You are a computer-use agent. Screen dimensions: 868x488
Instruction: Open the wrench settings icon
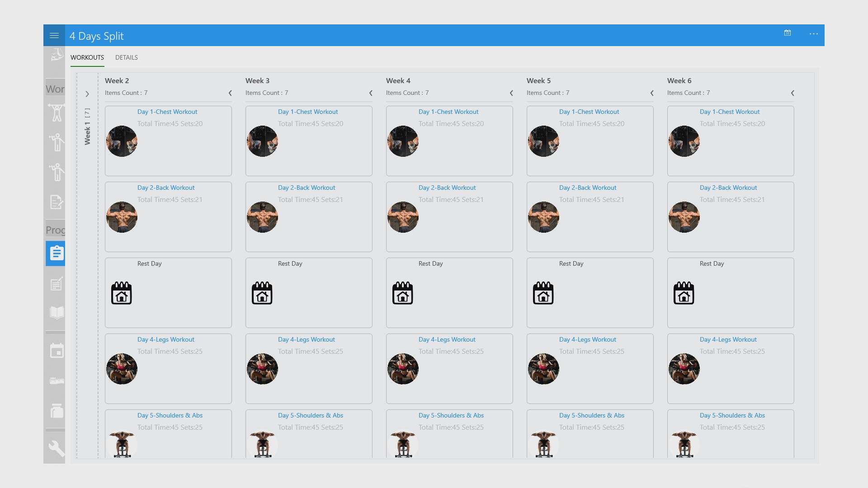coord(57,449)
